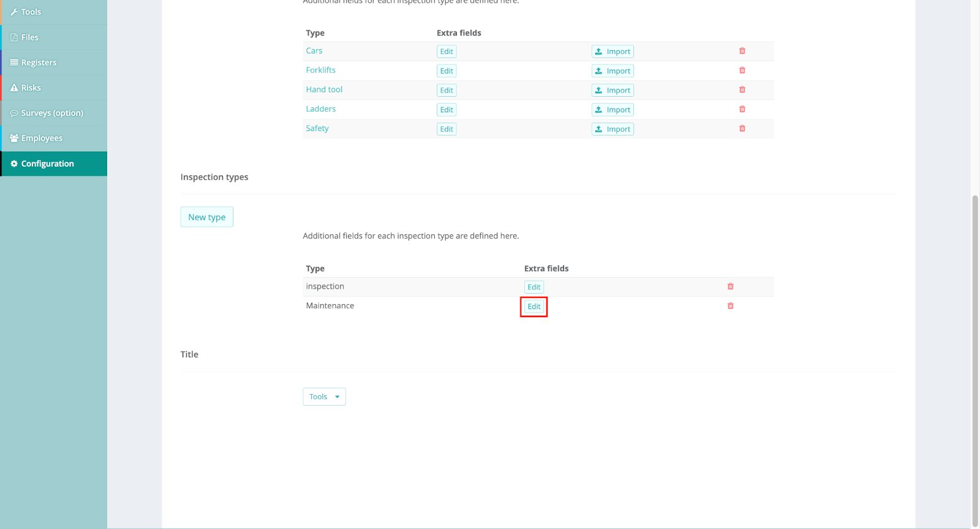Edit extra fields for Forklifts
The width and height of the screenshot is (980, 529).
pos(447,71)
